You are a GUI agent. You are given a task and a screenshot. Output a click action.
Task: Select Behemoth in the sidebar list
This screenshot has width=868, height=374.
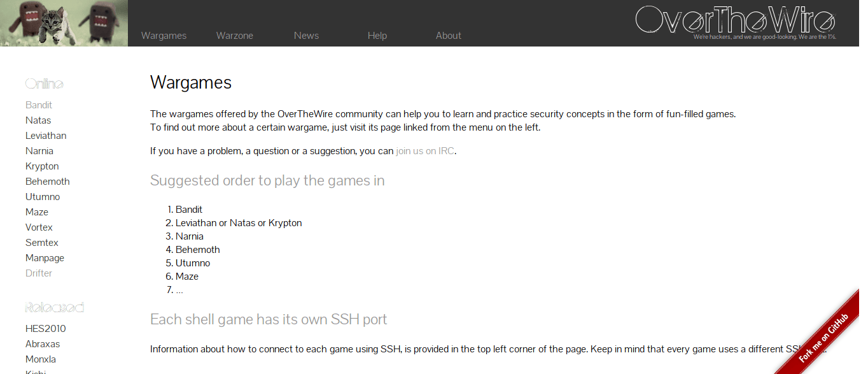coord(48,182)
